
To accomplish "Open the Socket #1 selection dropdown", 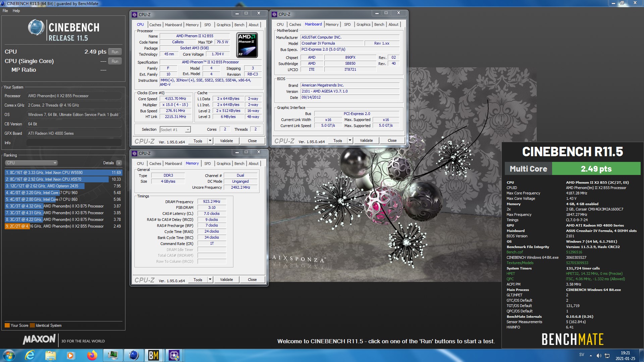I will pyautogui.click(x=175, y=129).
